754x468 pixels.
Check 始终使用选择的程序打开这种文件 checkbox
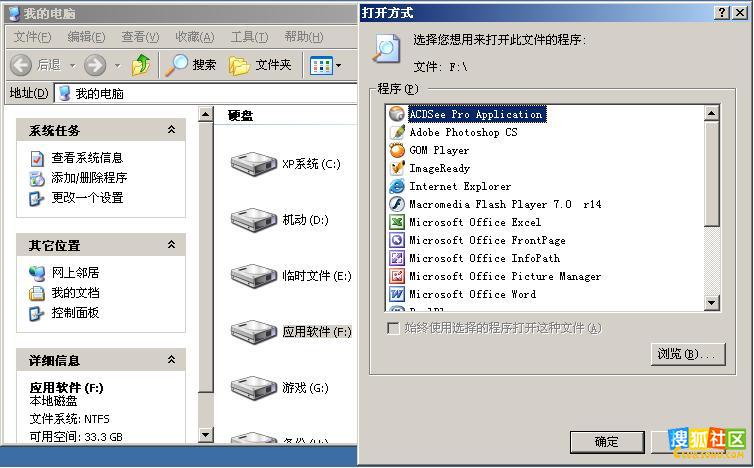coord(393,328)
